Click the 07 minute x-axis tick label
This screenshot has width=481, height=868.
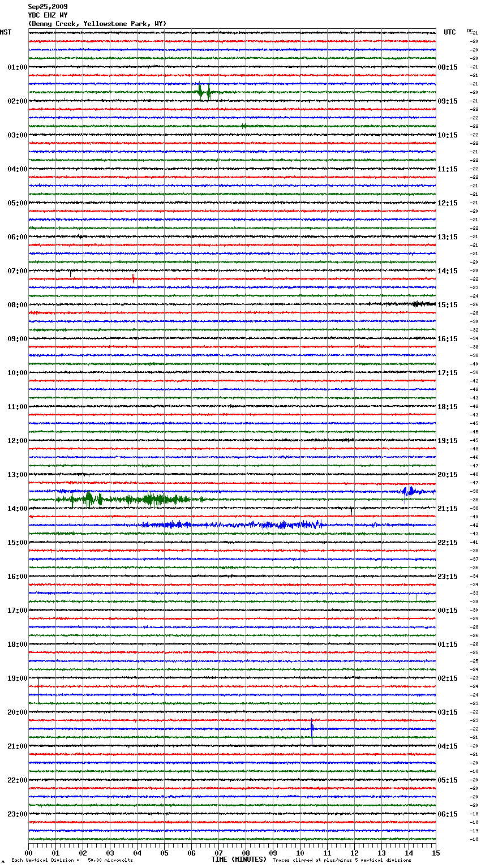pos(219,853)
